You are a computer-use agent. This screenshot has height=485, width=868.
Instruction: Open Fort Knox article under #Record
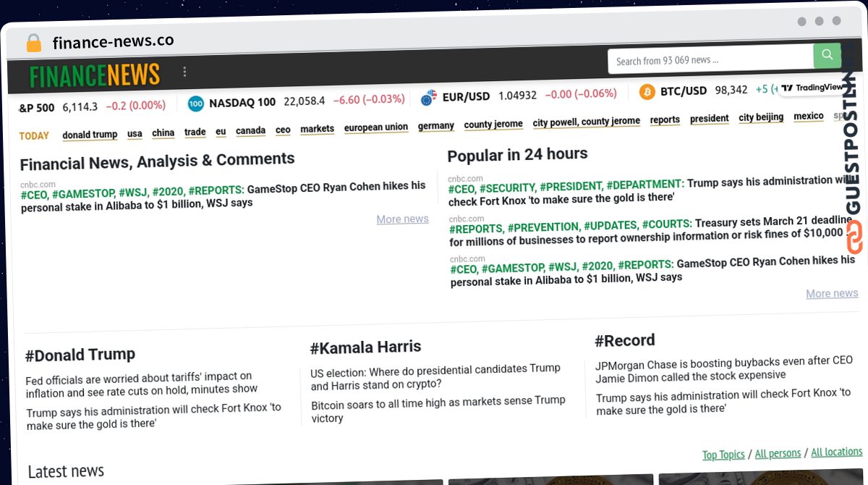[x=723, y=400]
